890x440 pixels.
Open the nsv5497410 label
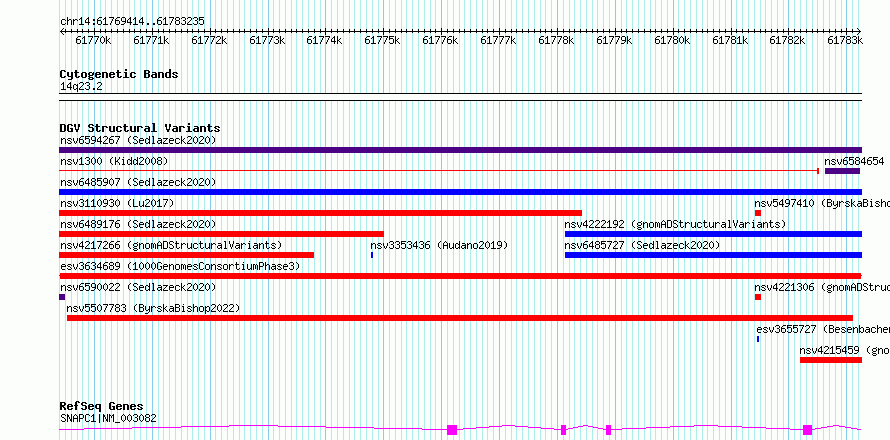tap(822, 203)
